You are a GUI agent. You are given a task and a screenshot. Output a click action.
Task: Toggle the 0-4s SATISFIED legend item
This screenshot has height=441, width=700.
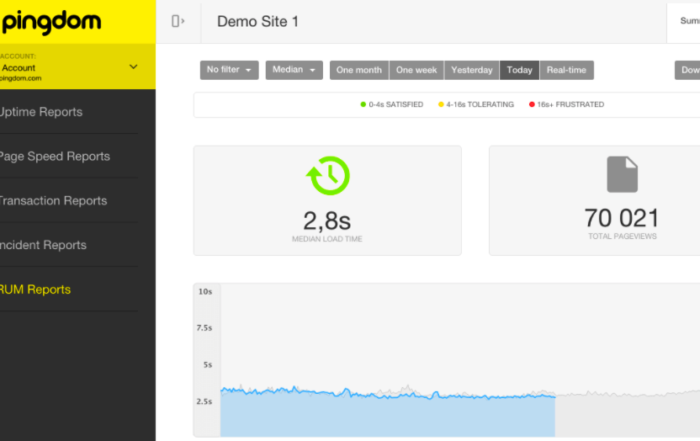[x=392, y=104]
